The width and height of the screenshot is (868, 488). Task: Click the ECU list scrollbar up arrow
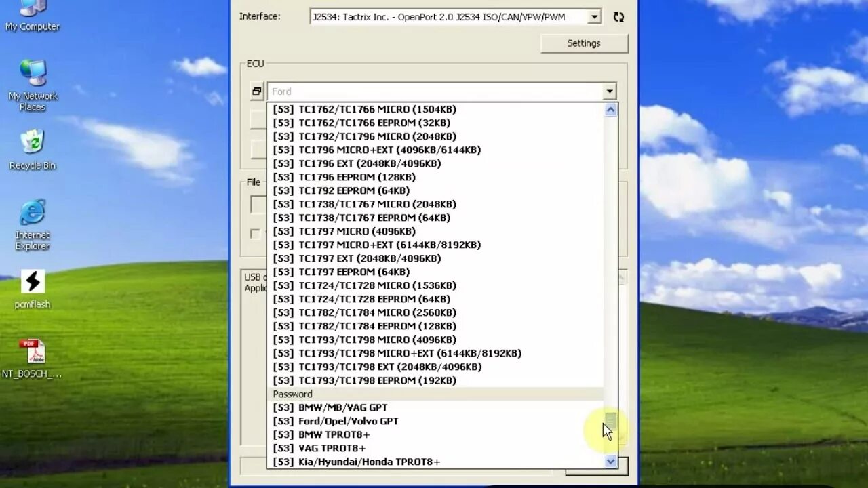pyautogui.click(x=610, y=109)
